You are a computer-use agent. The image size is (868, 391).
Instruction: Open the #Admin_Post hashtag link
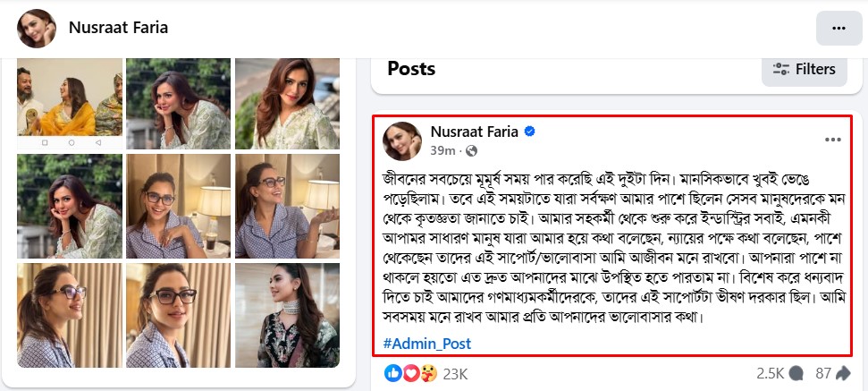coord(427,344)
